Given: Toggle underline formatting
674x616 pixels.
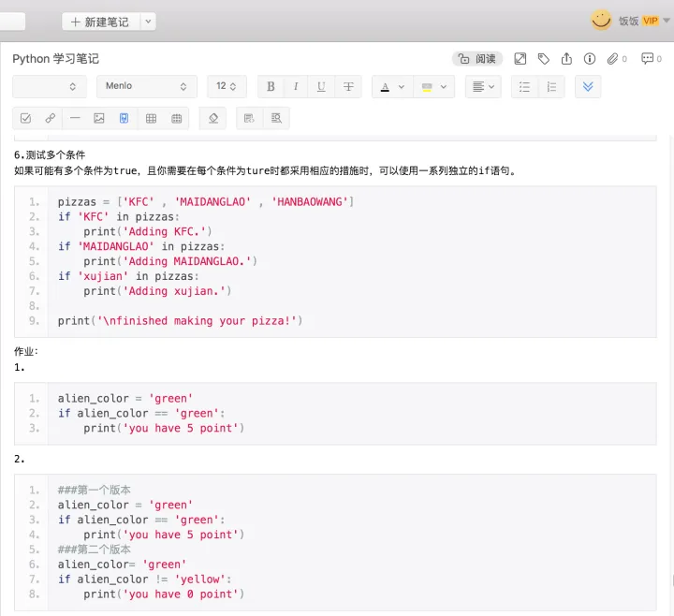Looking at the screenshot, I should click(x=321, y=86).
